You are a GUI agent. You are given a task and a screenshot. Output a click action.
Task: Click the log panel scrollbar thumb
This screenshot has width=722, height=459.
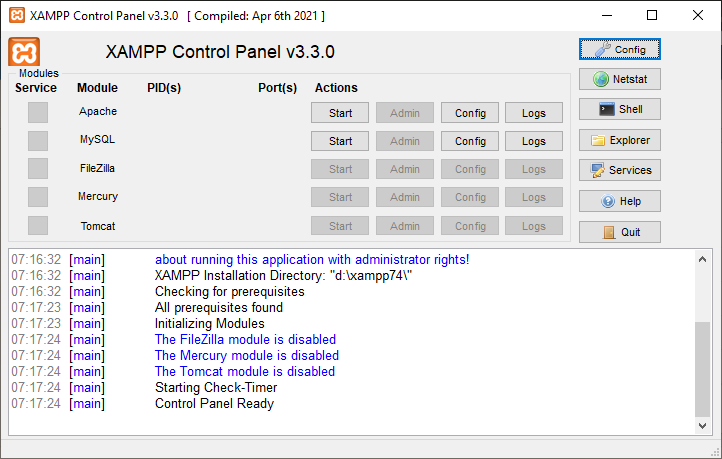tap(702, 369)
